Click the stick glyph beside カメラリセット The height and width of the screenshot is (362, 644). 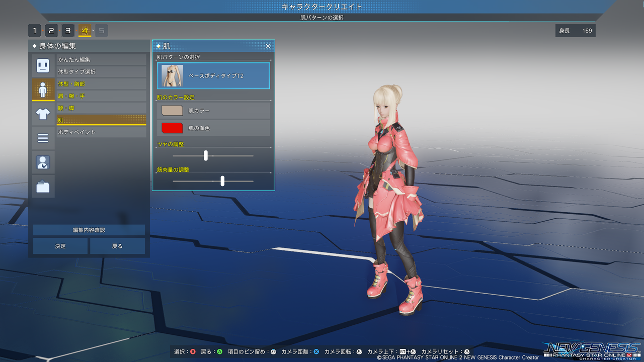(466, 352)
